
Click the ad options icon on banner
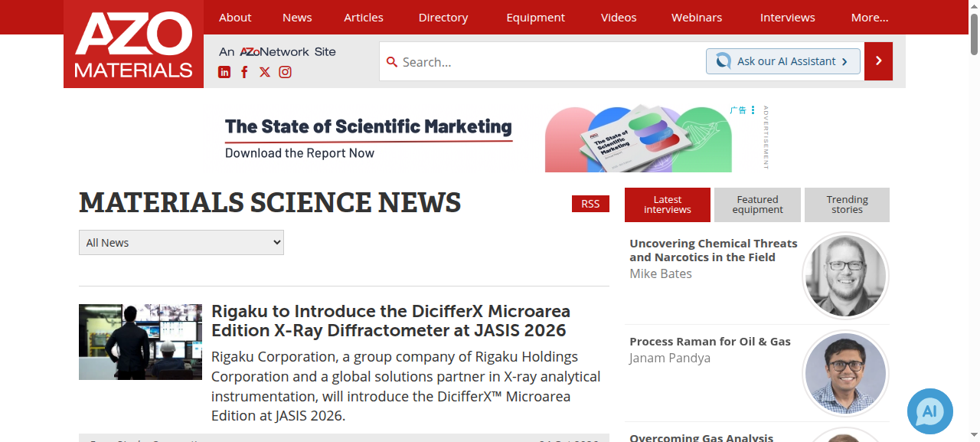coord(753,110)
